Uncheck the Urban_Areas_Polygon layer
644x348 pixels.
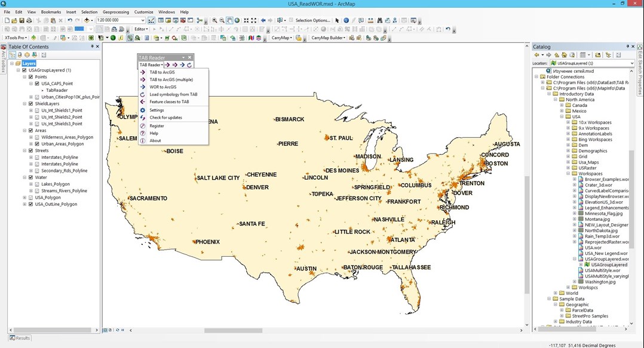[x=38, y=144]
